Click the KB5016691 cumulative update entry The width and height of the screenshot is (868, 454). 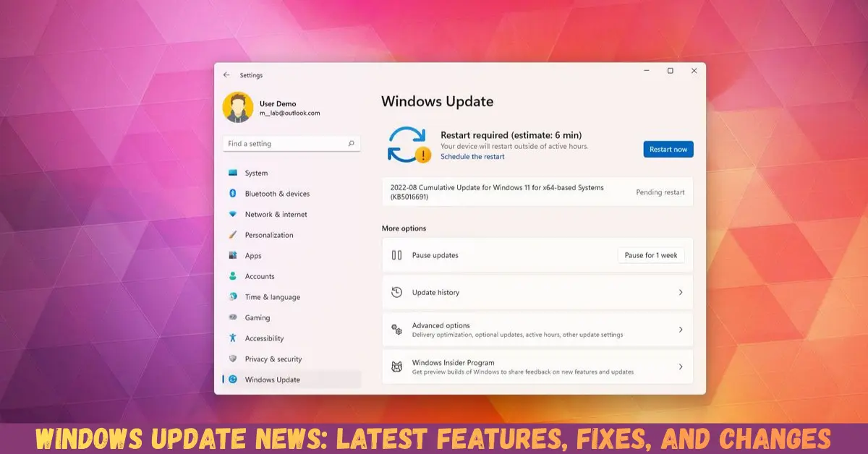point(537,192)
